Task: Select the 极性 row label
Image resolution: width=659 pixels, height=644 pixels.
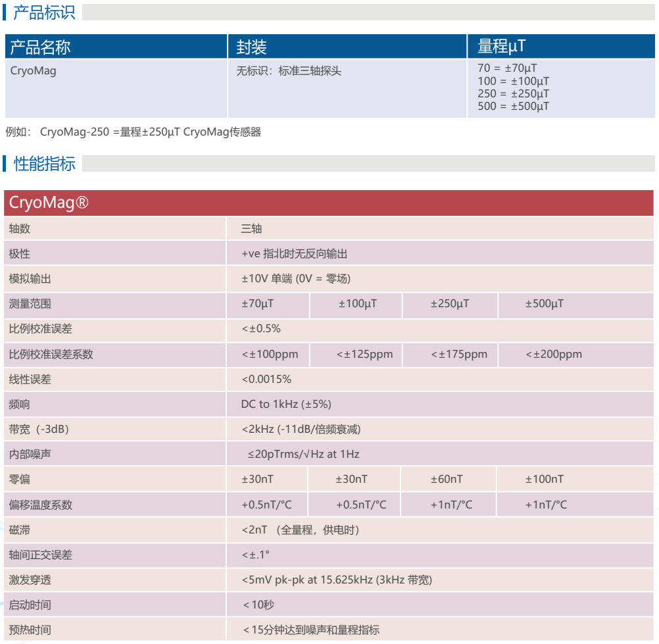Action: (20, 254)
